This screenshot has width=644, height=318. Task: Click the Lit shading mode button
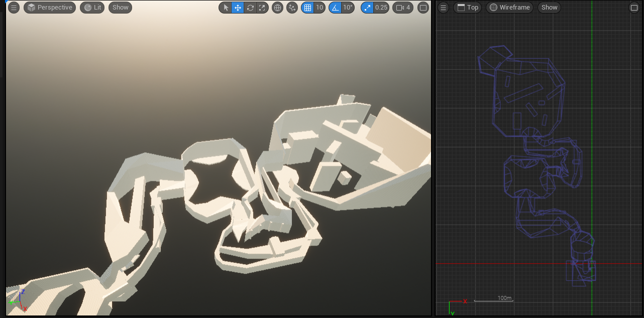92,7
